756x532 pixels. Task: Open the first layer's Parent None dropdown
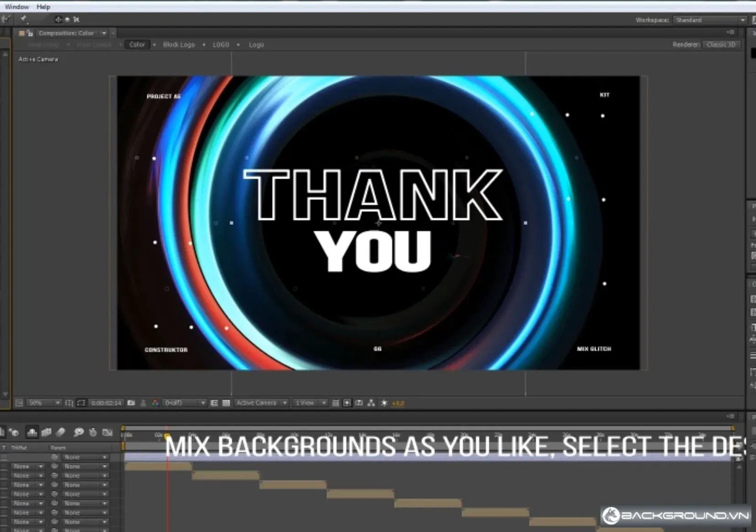[86, 457]
